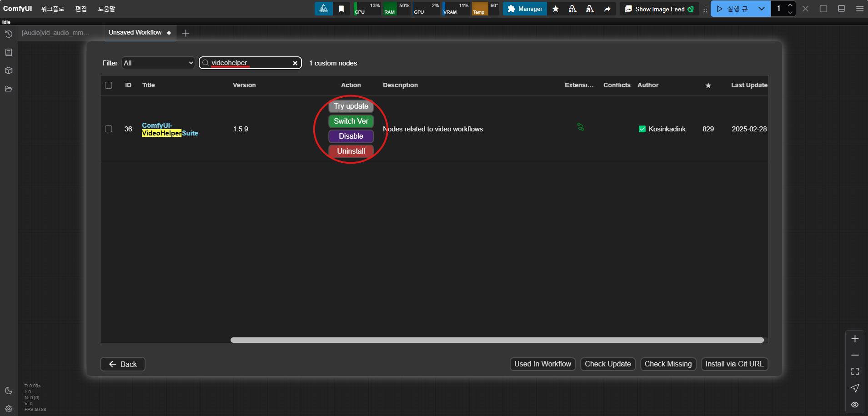Toggle the bottom panel icon

click(842, 9)
